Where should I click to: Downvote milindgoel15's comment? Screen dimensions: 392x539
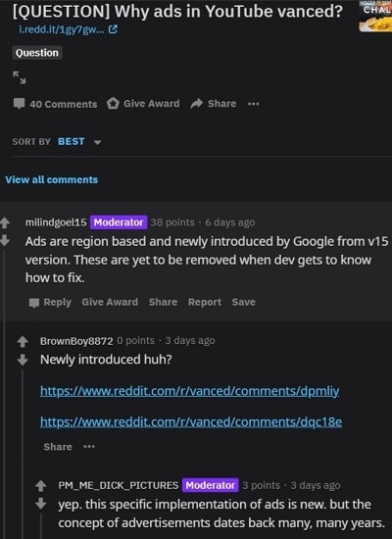tap(5, 241)
